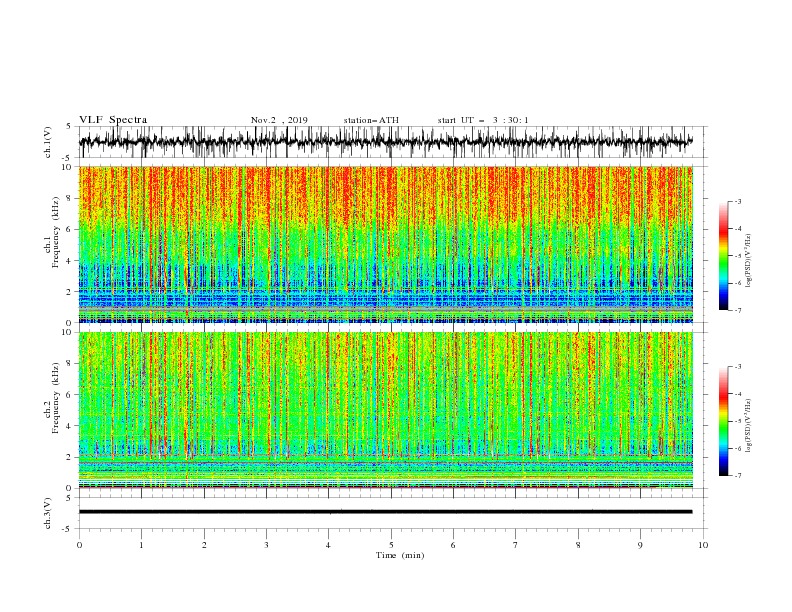Click the "8" tick on the time axis
The width and height of the screenshot is (792, 612).
coord(578,545)
